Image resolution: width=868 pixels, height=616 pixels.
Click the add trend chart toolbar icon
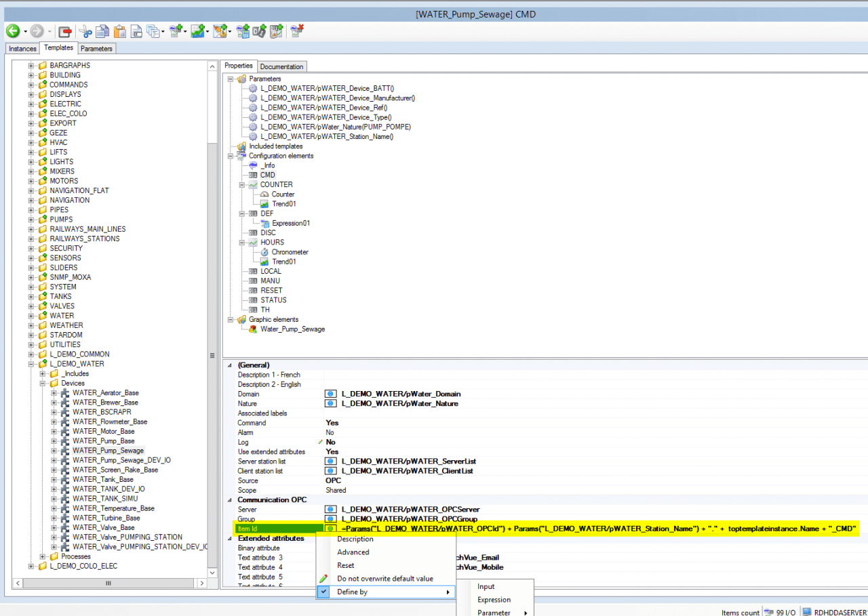pyautogui.click(x=197, y=31)
